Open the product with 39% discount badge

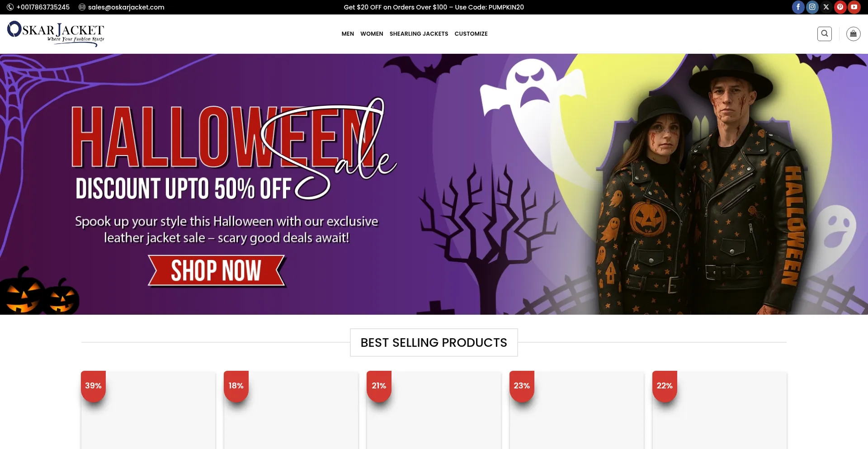point(148,411)
